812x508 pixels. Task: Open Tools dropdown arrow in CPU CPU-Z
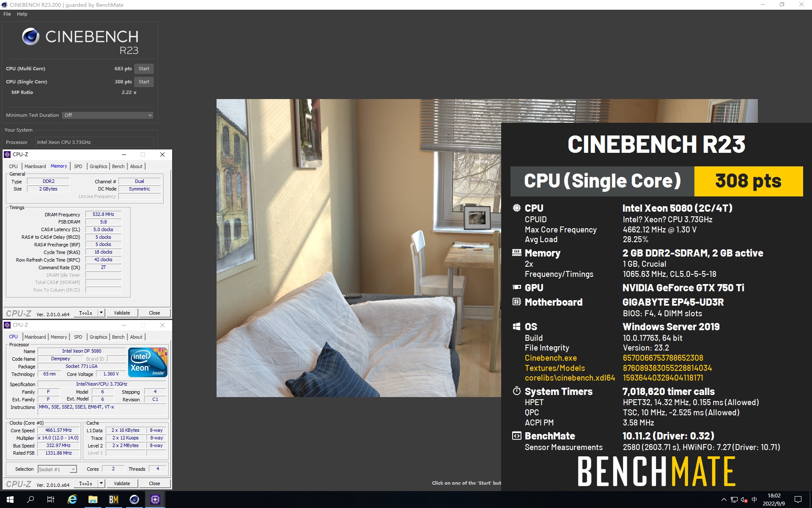pos(101,483)
